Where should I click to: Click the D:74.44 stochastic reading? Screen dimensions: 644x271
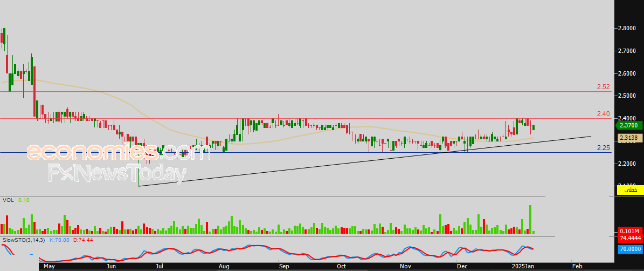click(83, 240)
